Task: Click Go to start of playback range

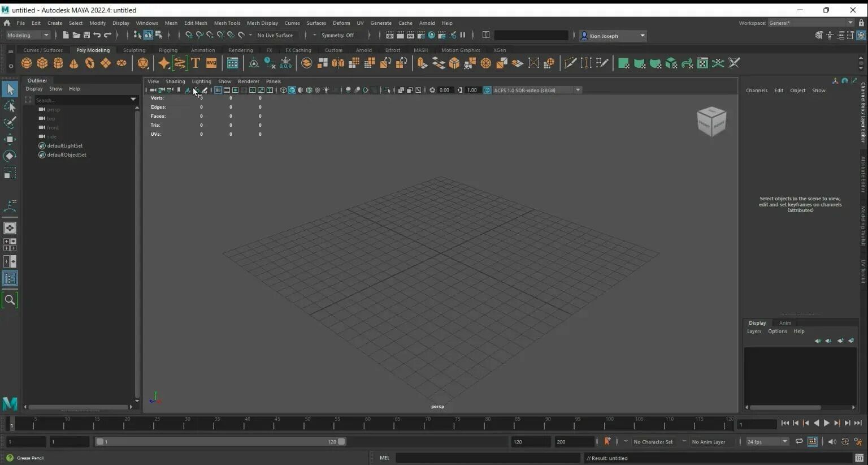Action: click(785, 423)
